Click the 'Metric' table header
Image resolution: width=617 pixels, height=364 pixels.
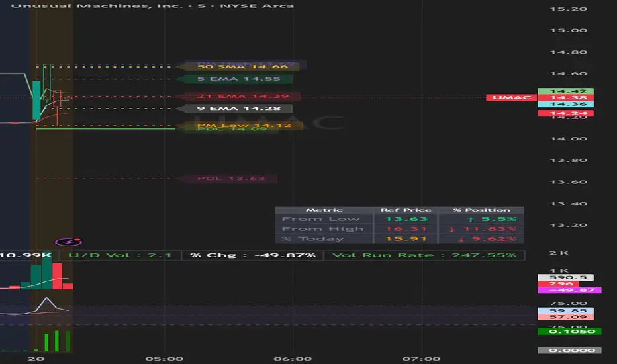324,210
